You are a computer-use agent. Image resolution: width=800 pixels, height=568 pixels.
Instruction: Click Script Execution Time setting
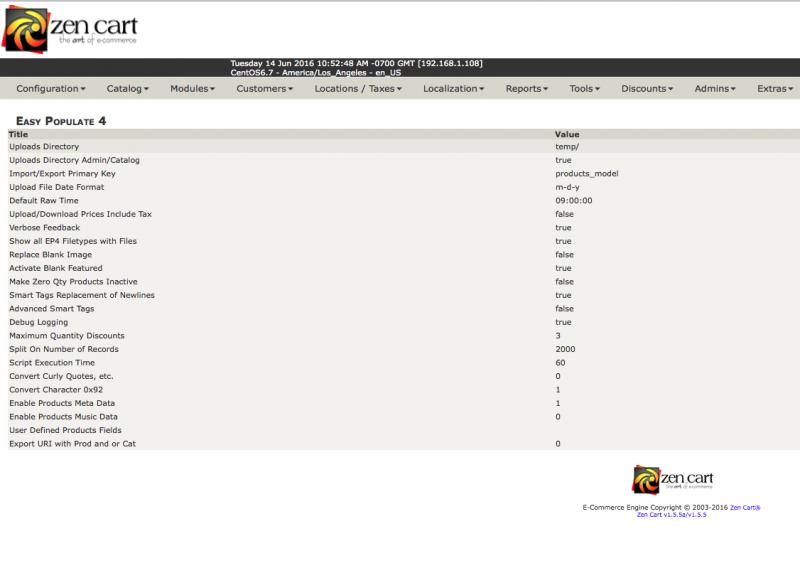click(x=404, y=363)
